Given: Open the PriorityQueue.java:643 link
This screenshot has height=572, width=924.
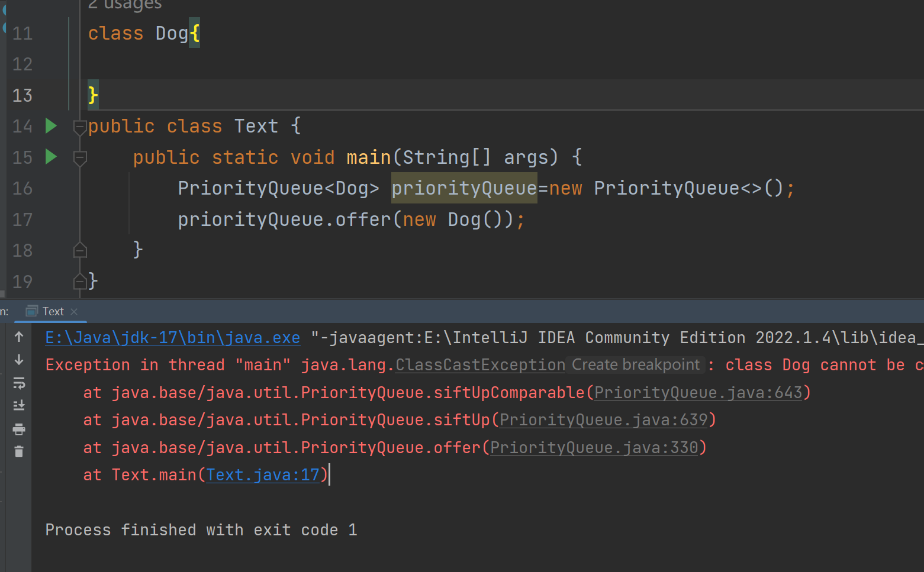Looking at the screenshot, I should (698, 393).
